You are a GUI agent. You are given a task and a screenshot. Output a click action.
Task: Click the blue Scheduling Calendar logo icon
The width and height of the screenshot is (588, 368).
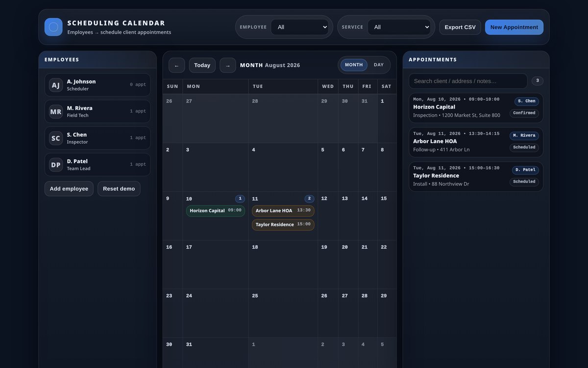[53, 27]
